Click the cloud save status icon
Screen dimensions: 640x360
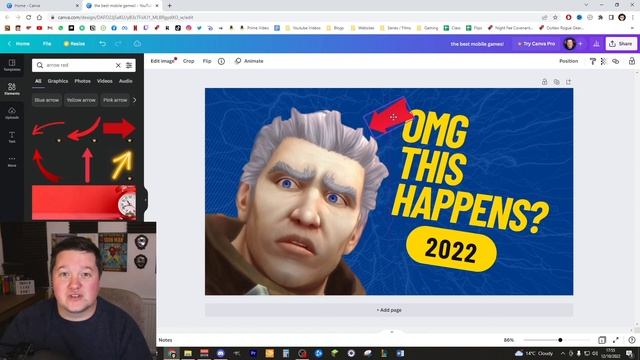tap(137, 44)
